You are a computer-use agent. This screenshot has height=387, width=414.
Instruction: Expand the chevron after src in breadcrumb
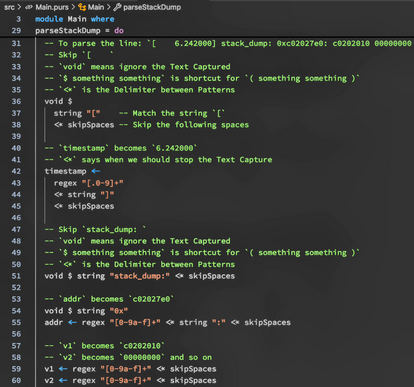20,7
